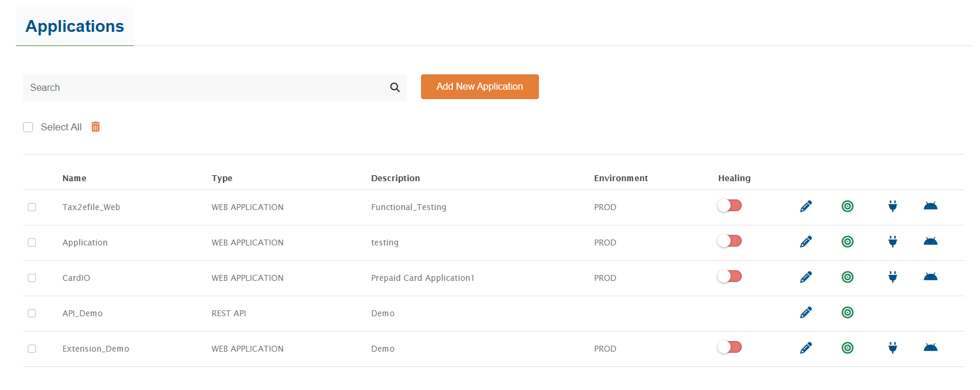Viewport: 980px width, 390px height.
Task: Edit the Tax2efile_Web application via pencil icon
Action: click(806, 207)
